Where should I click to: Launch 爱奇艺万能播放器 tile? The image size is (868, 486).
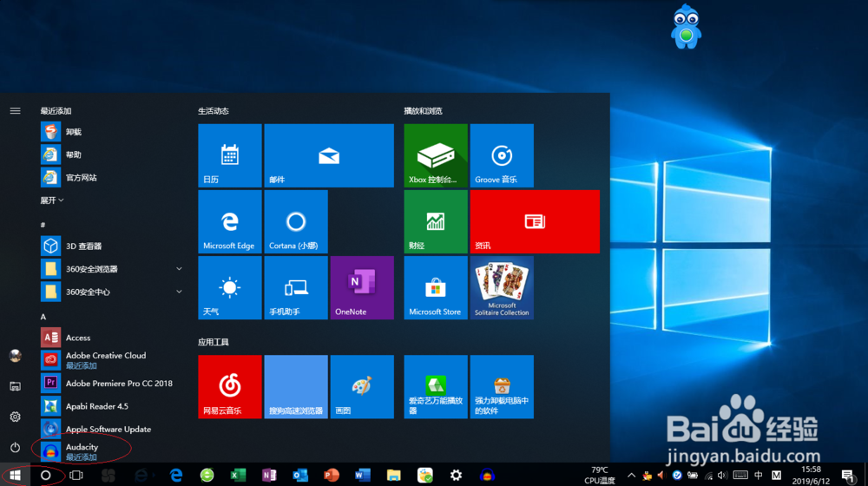(436, 386)
